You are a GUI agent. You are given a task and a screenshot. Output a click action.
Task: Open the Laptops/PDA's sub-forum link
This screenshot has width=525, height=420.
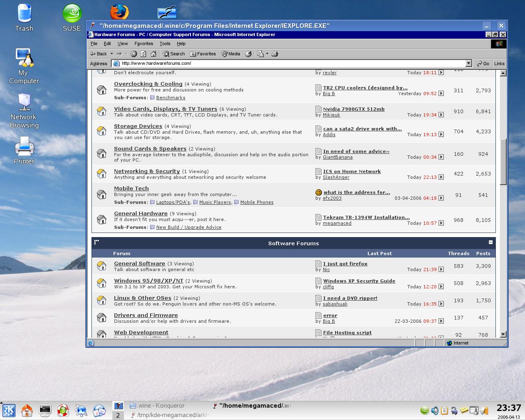point(173,202)
